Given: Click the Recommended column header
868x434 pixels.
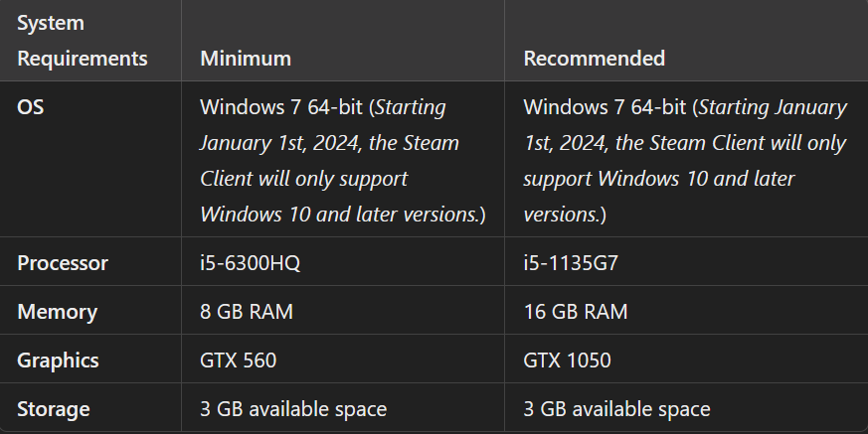Looking at the screenshot, I should (x=594, y=59).
